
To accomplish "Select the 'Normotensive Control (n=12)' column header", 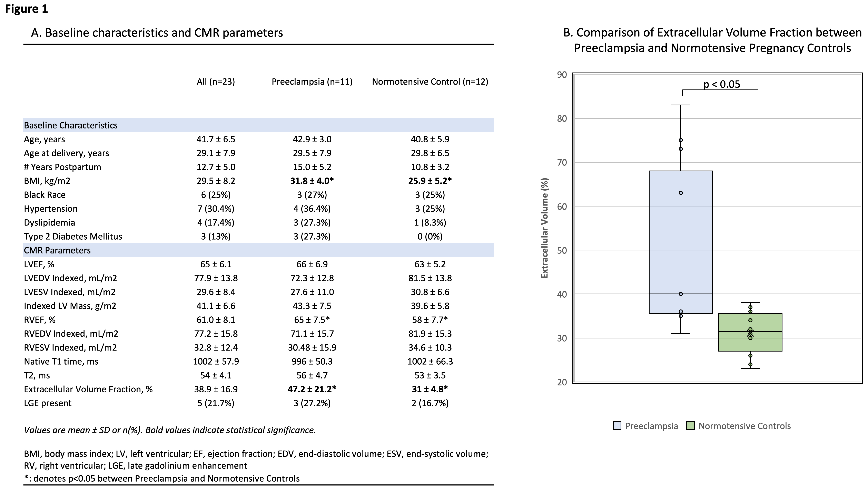I will point(430,82).
